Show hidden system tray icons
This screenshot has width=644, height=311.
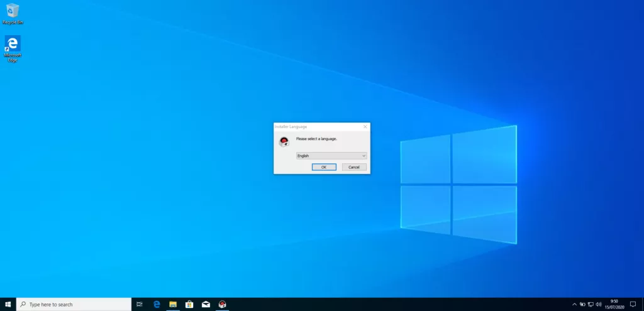coord(574,304)
